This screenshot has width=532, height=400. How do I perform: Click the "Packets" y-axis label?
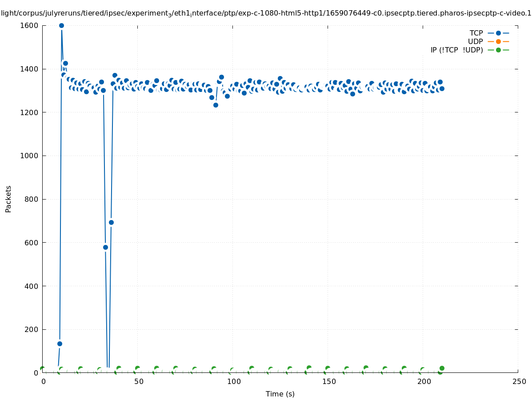(8, 199)
